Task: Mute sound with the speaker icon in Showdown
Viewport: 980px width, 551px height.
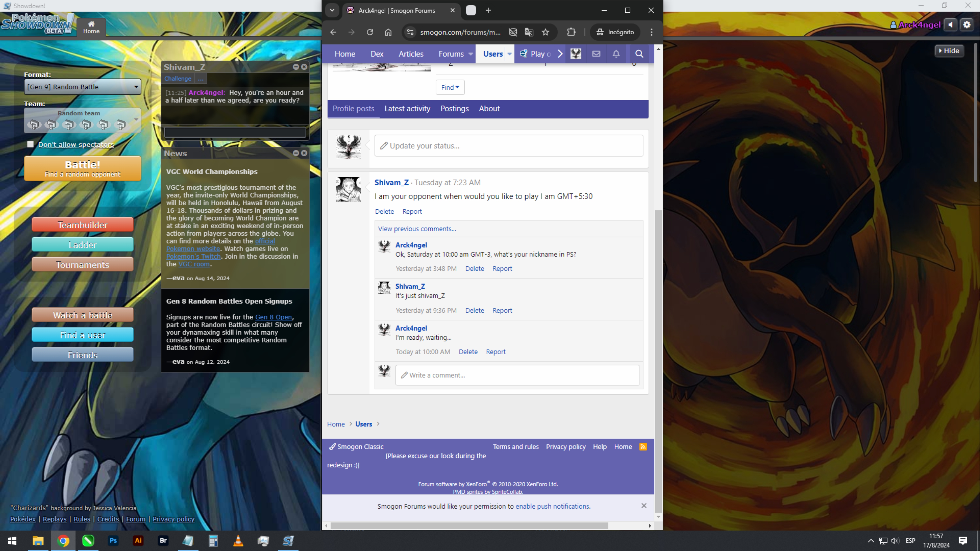Action: (x=950, y=25)
